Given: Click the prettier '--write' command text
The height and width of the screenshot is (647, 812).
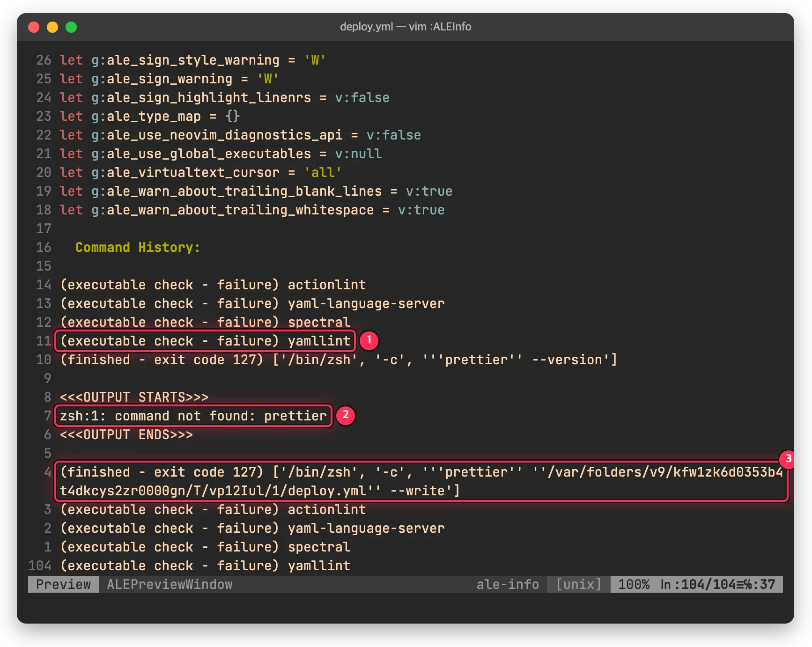Looking at the screenshot, I should (421, 481).
